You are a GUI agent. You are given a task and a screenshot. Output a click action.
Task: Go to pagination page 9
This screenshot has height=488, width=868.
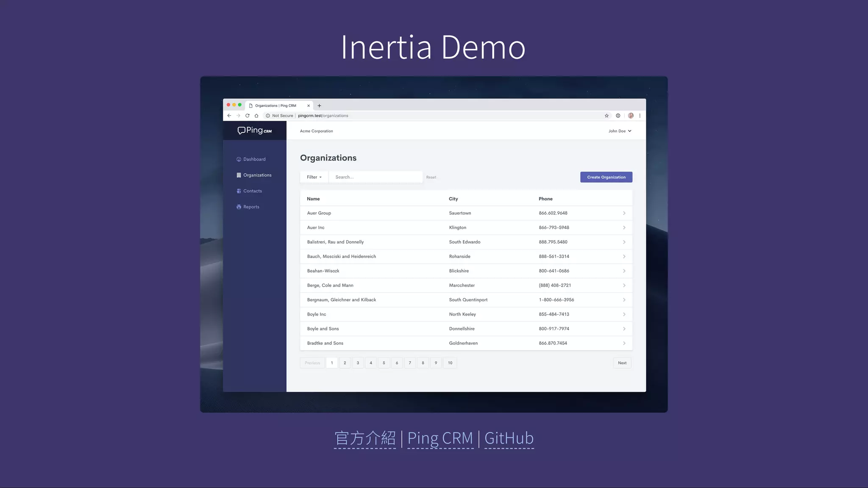coord(436,363)
